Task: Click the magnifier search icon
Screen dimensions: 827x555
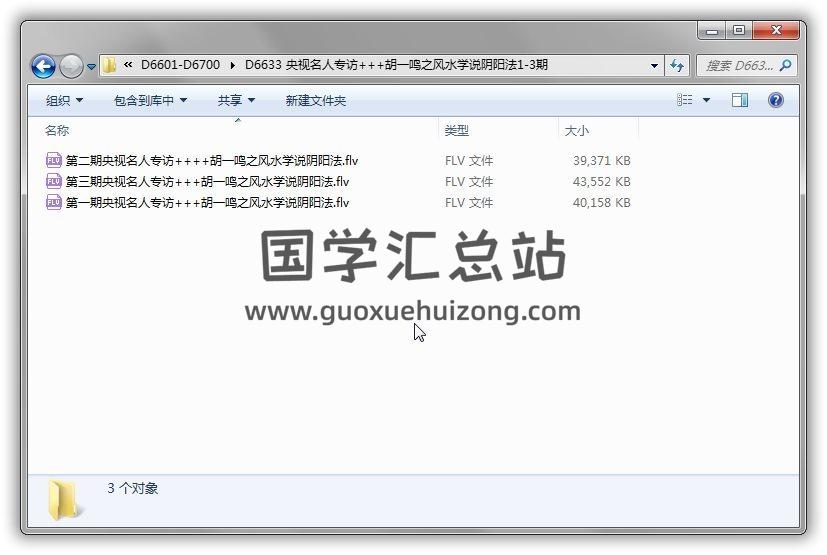Action: pyautogui.click(x=785, y=65)
